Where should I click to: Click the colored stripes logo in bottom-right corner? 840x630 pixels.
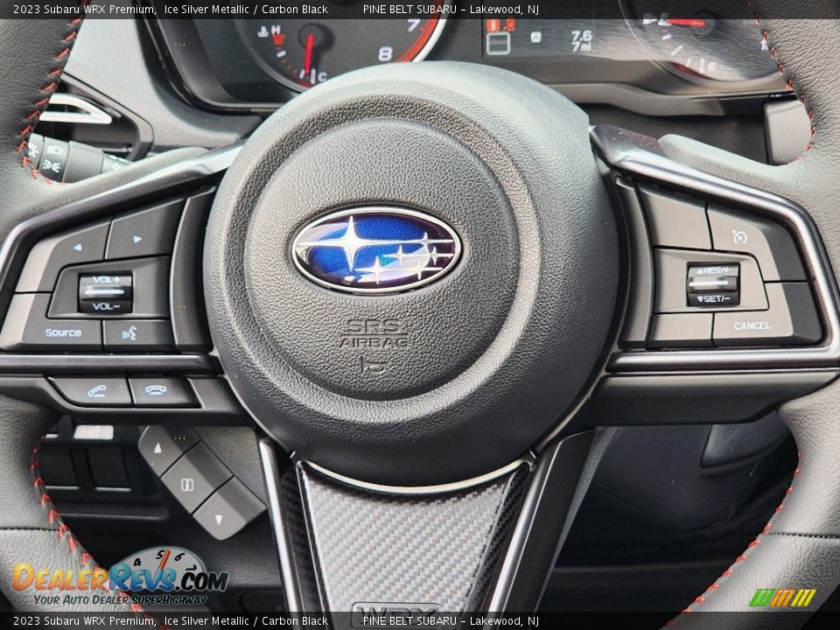[x=782, y=598]
